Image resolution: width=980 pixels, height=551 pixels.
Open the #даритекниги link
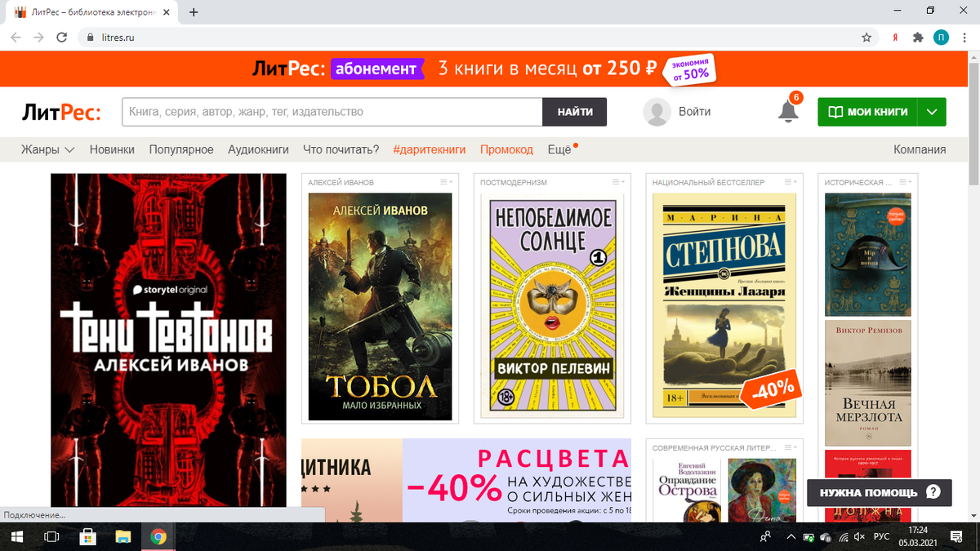(429, 149)
